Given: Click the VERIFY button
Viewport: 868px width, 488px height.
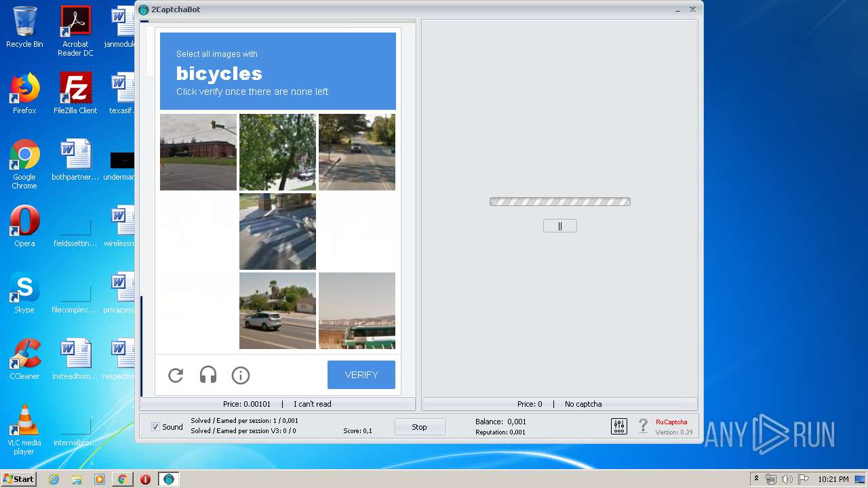Looking at the screenshot, I should [x=361, y=375].
